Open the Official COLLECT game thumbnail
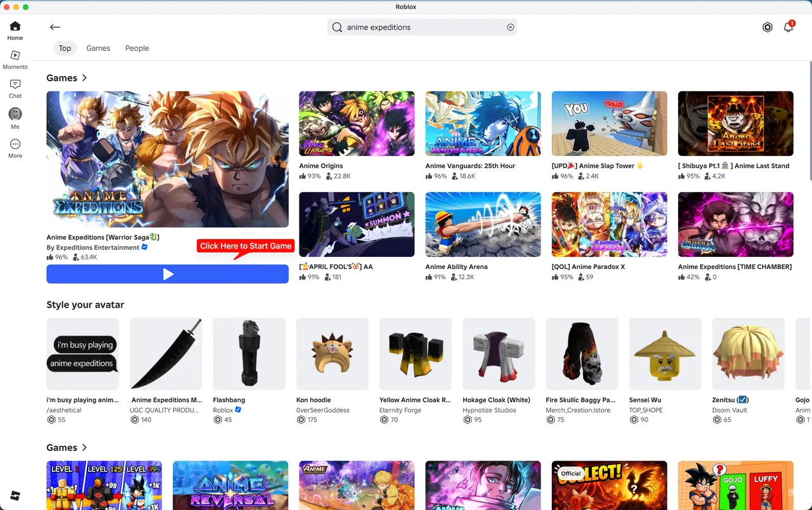Screen dimensions: 812x510 [x=609, y=485]
